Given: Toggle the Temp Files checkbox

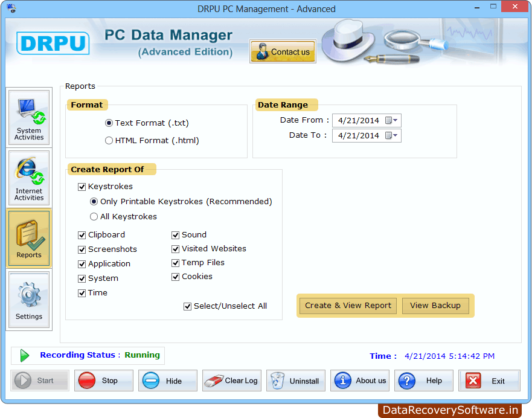Looking at the screenshot, I should click(x=175, y=263).
